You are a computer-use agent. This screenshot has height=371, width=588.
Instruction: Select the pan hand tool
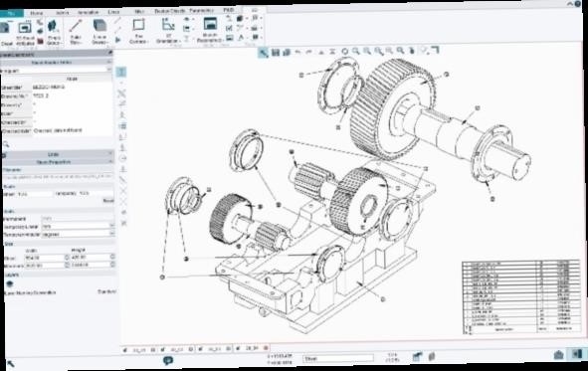[412, 51]
